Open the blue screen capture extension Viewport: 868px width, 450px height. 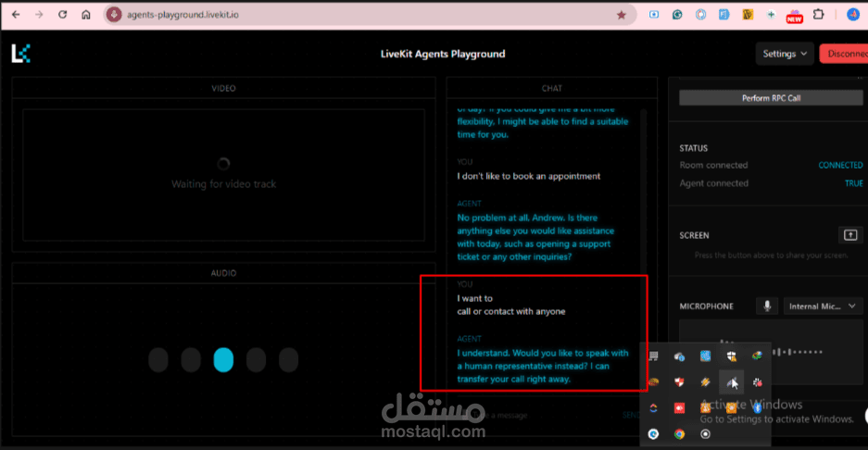point(654,15)
